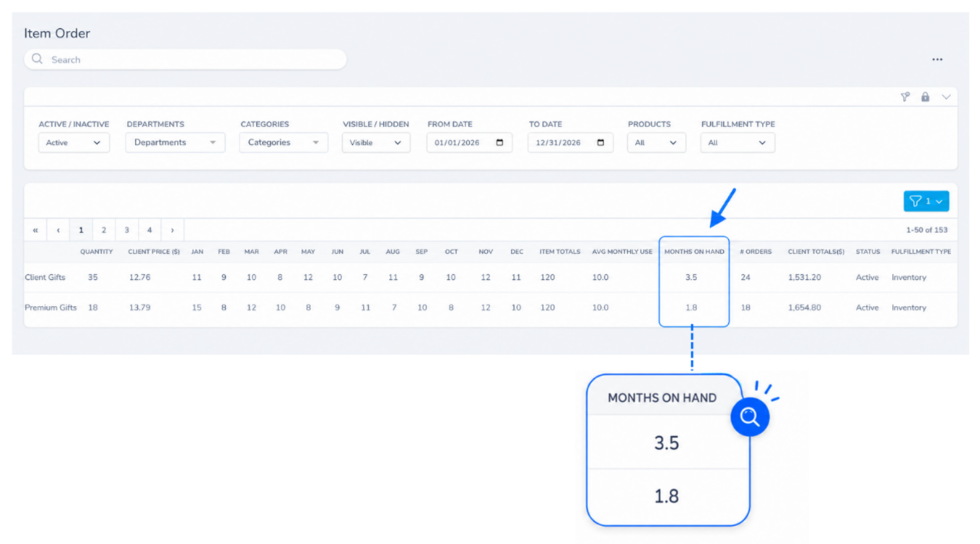Go to first page with double-arrow
Screen dimensions: 980x544
[x=36, y=230]
